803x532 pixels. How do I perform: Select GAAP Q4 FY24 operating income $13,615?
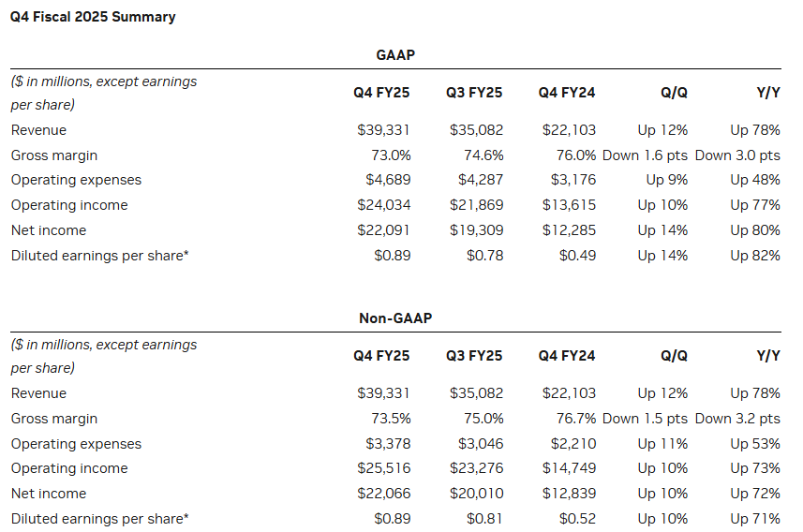[569, 205]
